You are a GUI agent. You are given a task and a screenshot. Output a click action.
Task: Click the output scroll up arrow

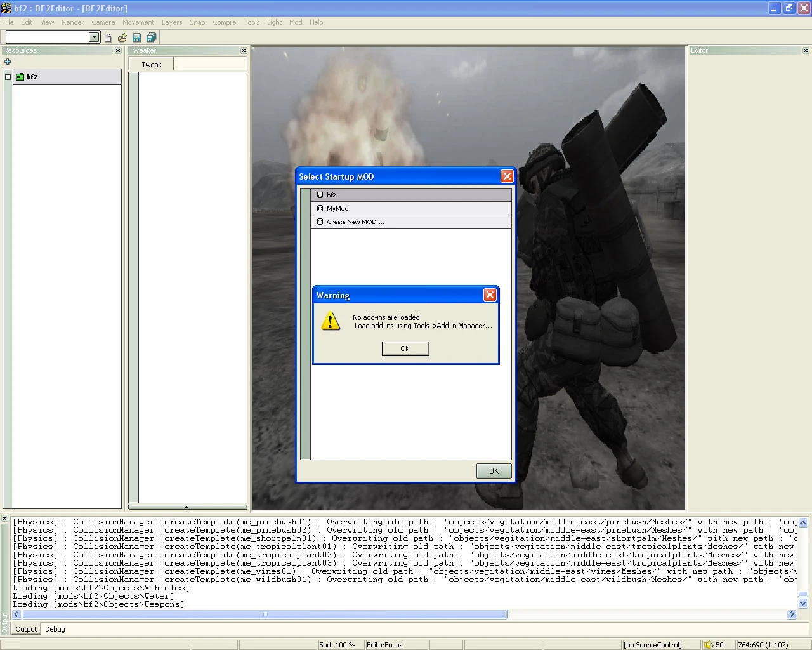pyautogui.click(x=803, y=522)
